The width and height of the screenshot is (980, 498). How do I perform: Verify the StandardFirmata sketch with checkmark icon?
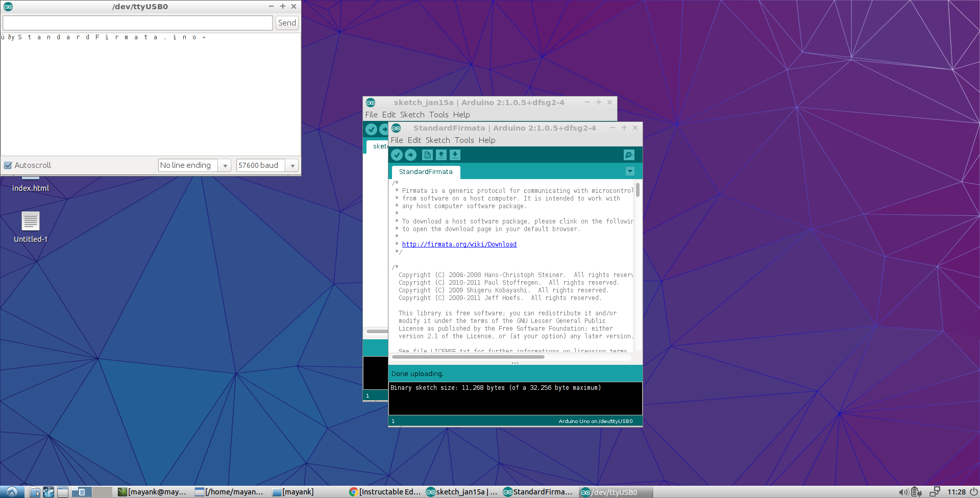pos(397,155)
